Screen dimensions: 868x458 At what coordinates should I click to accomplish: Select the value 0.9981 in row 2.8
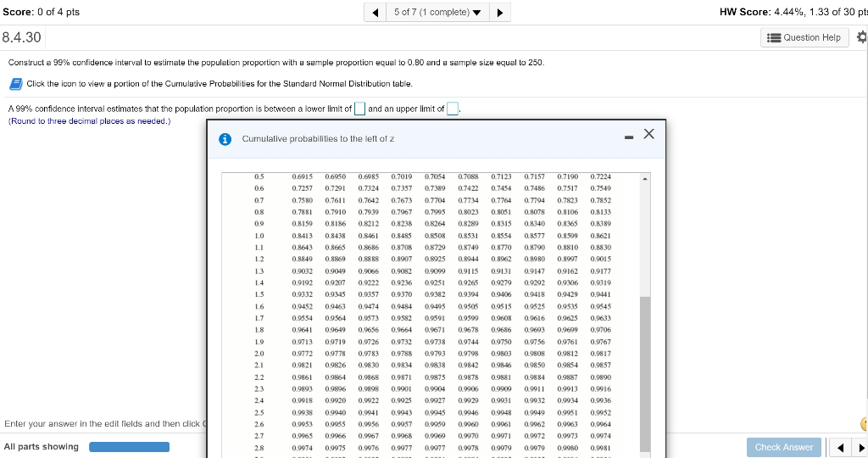click(601, 448)
